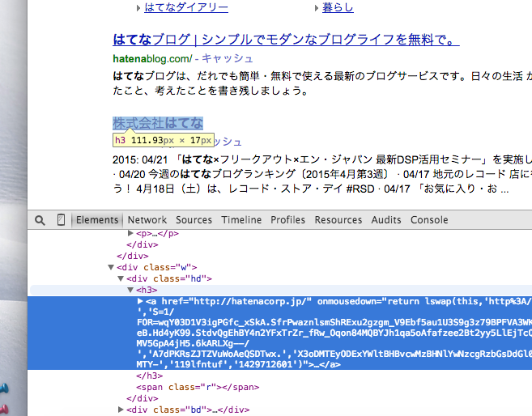Select the closing </h3> tag line
The height and width of the screenshot is (416, 532).
click(149, 376)
